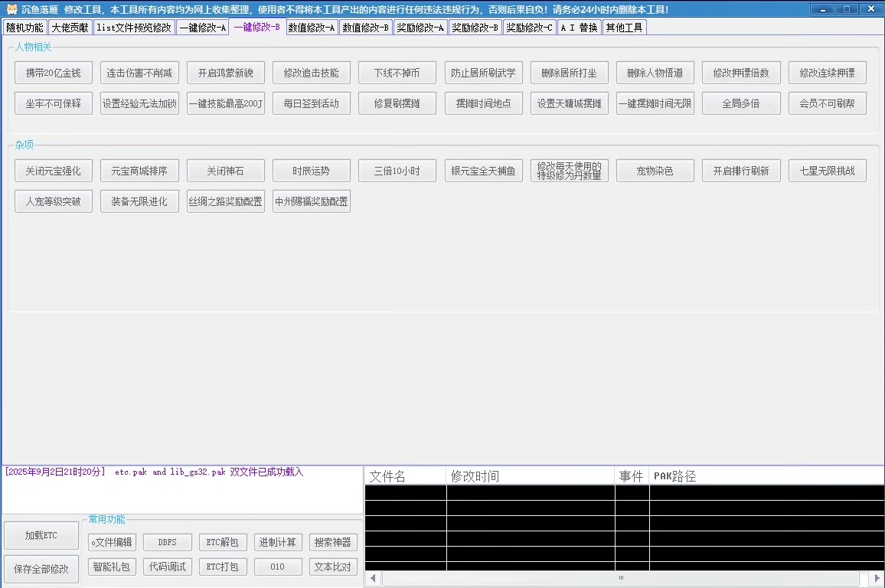Click the 摆摊时间地点 button
This screenshot has width=885, height=588.
[x=484, y=103]
